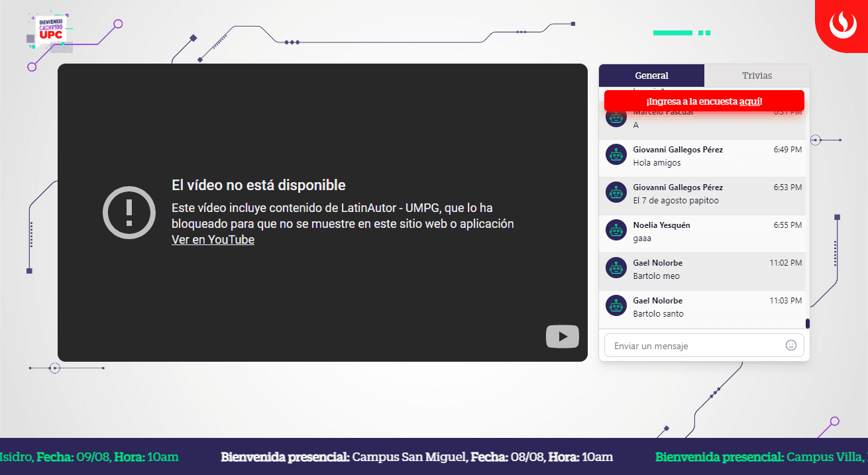Viewport: 868px width, 475px height.
Task: Click avatar beside 'Hola amigos' message
Action: [x=616, y=155]
